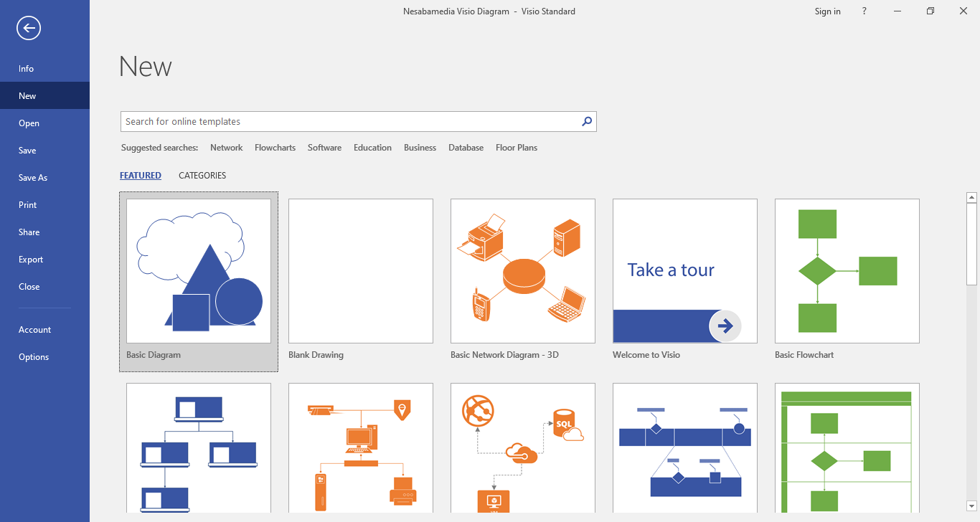Click the Flowcharts suggested search link
Image resolution: width=980 pixels, height=522 pixels.
pos(275,148)
